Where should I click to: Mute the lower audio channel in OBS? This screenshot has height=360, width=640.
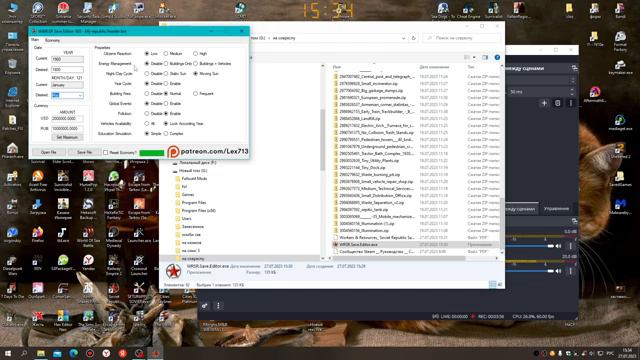(x=558, y=271)
